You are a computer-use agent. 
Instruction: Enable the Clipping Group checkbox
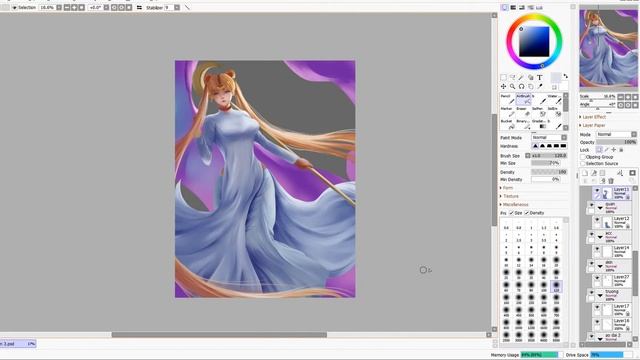pos(583,157)
